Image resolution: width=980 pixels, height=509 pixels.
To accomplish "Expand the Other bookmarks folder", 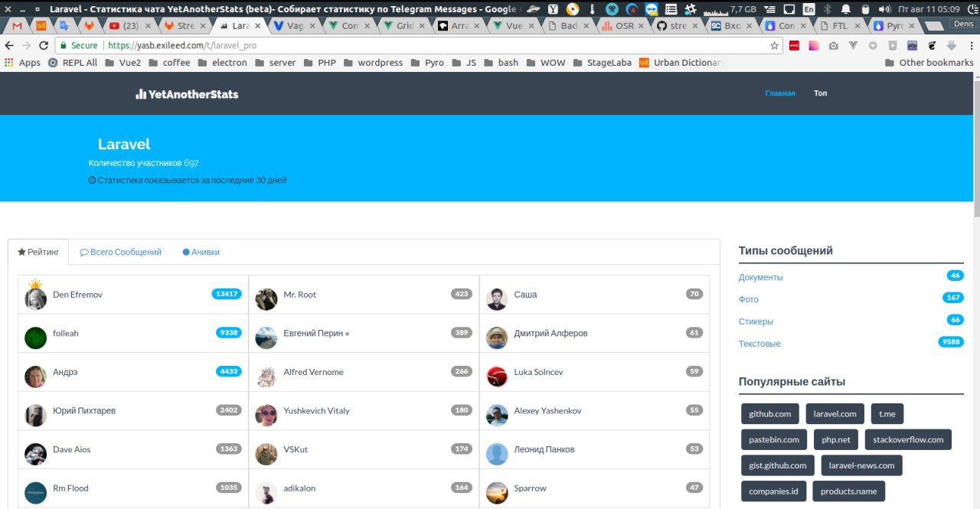I will coord(929,63).
